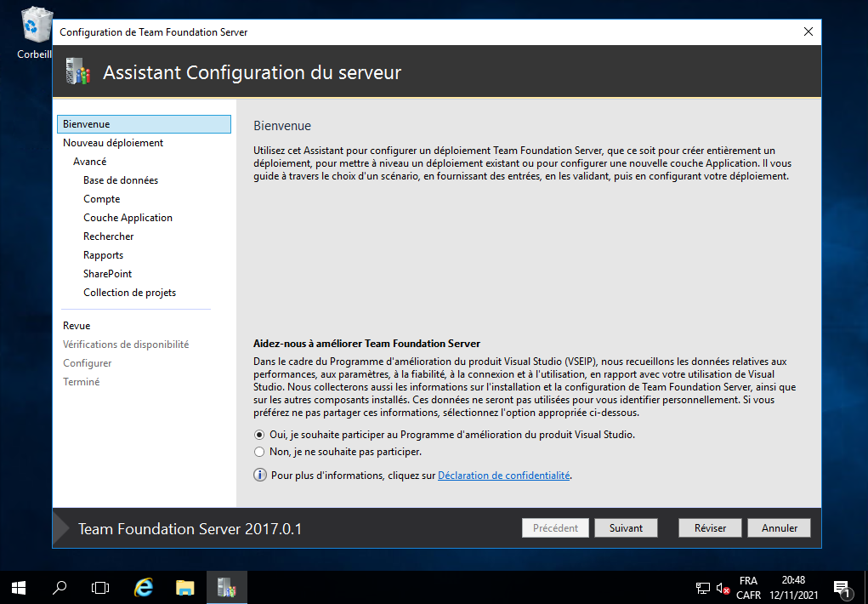
Task: Select 'Oui, je souhaite participer' option
Action: 260,435
